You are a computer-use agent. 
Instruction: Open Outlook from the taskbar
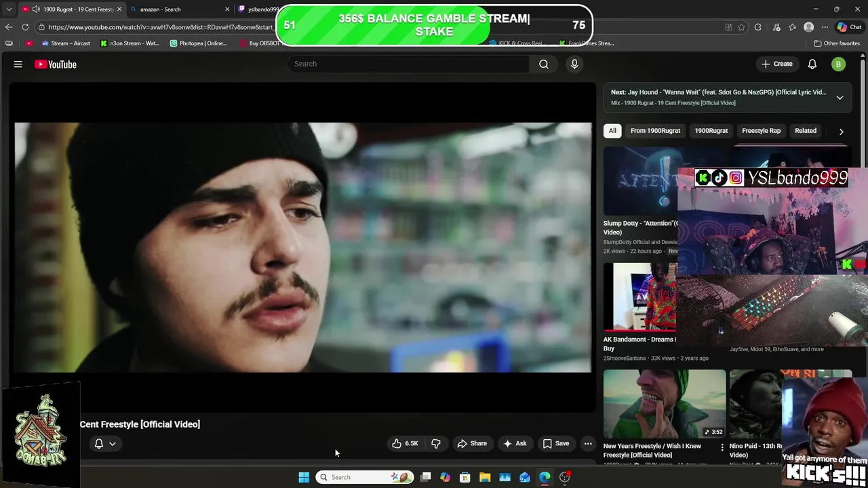coord(525,477)
